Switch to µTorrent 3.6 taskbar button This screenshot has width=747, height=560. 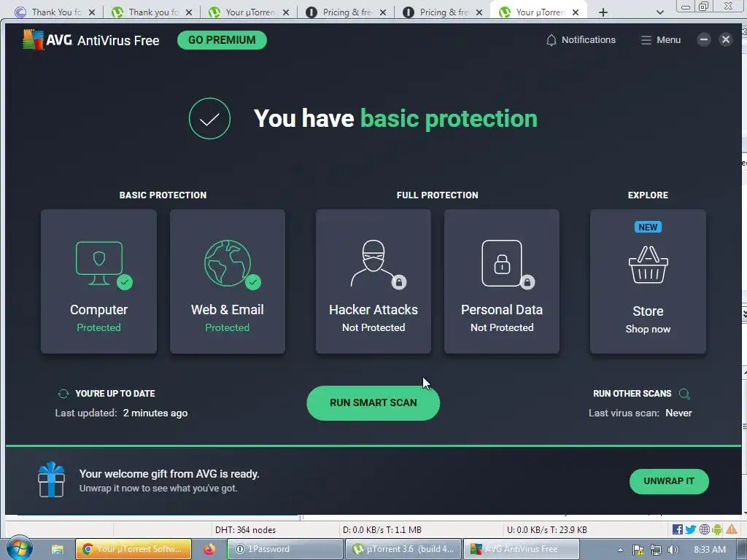[x=403, y=549]
